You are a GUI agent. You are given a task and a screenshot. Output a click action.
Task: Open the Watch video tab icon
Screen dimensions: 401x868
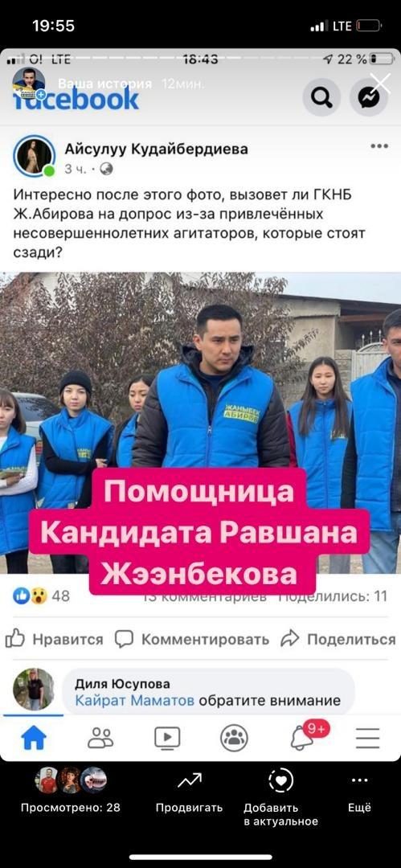pyautogui.click(x=167, y=738)
